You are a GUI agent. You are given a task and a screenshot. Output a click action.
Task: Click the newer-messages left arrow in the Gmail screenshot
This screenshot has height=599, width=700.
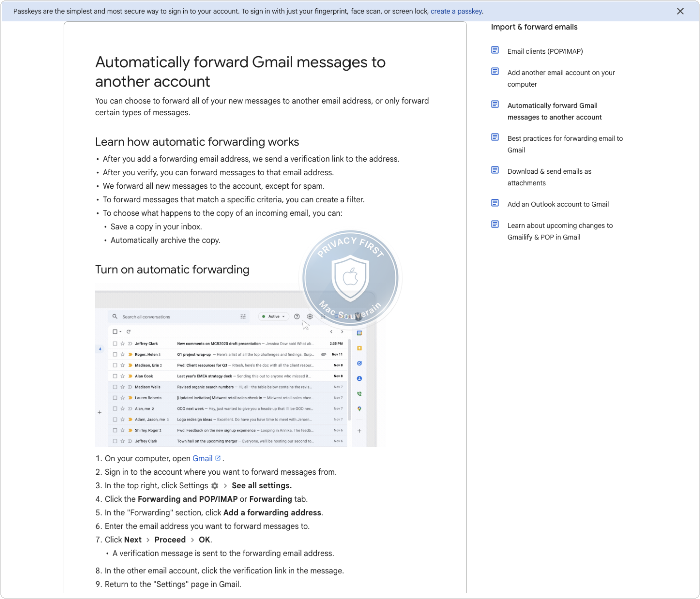(331, 332)
